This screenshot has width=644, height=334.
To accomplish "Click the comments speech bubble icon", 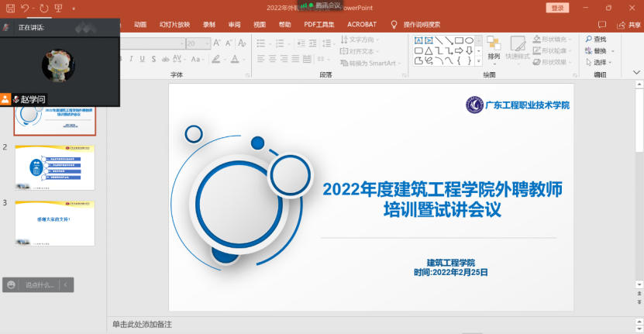I will [x=603, y=25].
